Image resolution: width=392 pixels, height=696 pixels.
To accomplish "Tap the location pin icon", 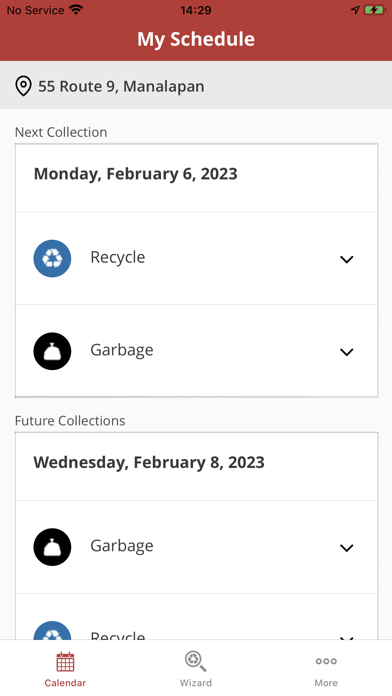I will point(23,86).
